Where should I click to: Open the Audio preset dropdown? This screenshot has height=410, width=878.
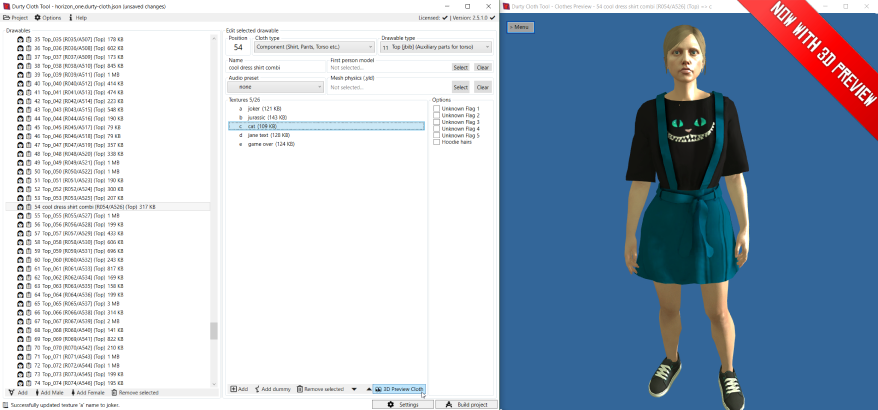(x=276, y=87)
